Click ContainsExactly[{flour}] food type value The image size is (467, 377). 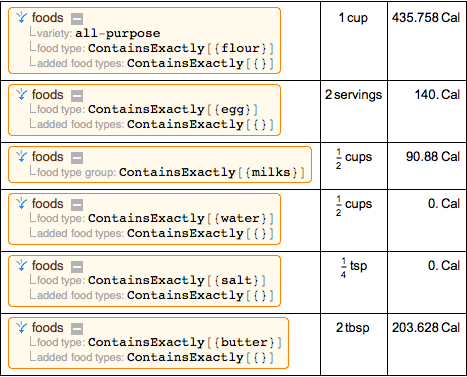tap(181, 48)
